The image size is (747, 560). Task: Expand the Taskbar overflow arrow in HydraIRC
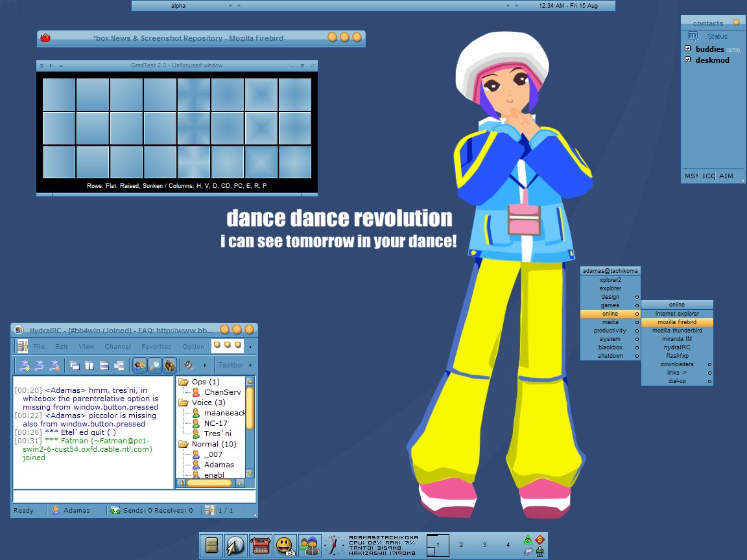tap(250, 366)
